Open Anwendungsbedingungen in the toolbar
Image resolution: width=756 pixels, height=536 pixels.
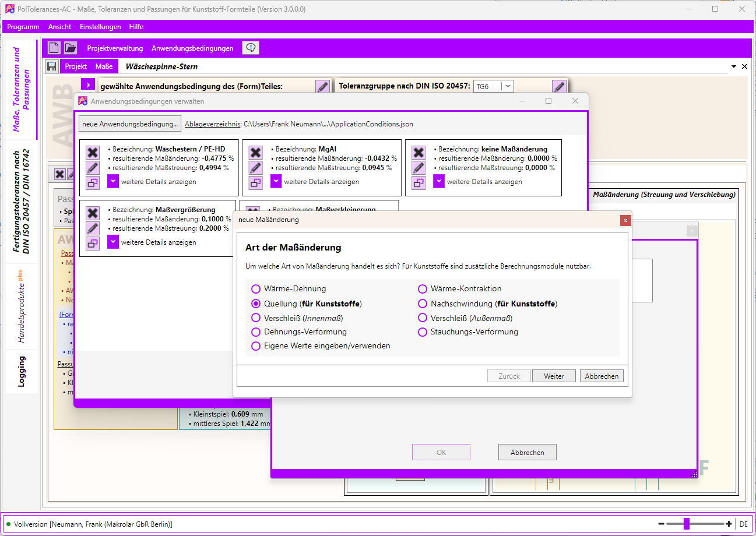pyautogui.click(x=192, y=48)
